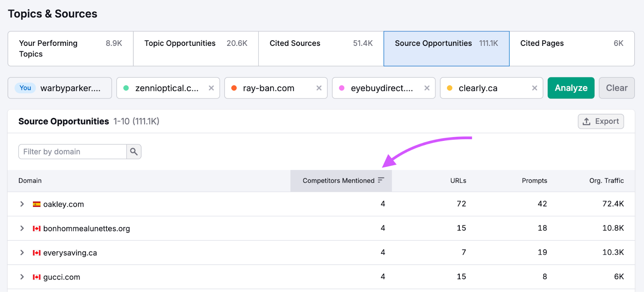Screen dimensions: 644x292
Task: Click the Canada flag icon beside gucci.com
Action: [x=37, y=277]
